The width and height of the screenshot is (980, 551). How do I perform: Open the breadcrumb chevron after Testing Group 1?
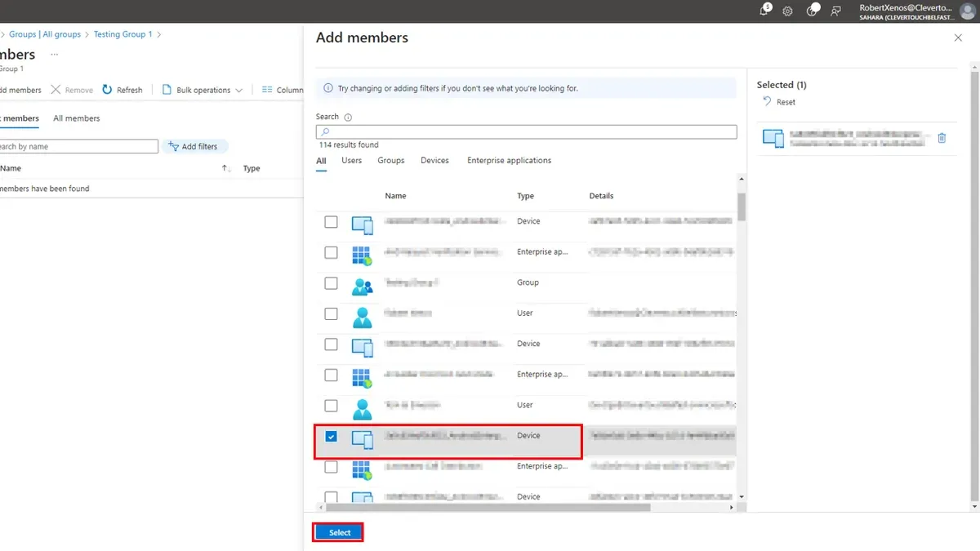(x=159, y=34)
